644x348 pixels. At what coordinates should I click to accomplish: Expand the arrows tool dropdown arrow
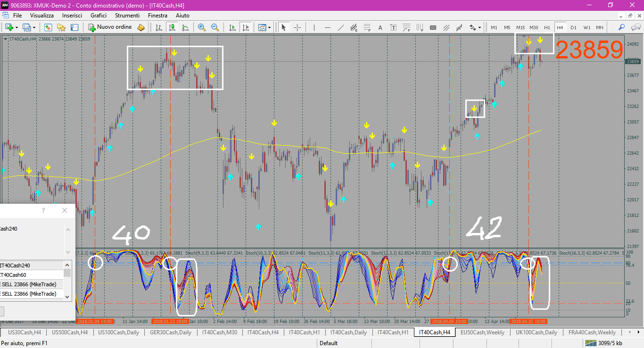[479, 27]
